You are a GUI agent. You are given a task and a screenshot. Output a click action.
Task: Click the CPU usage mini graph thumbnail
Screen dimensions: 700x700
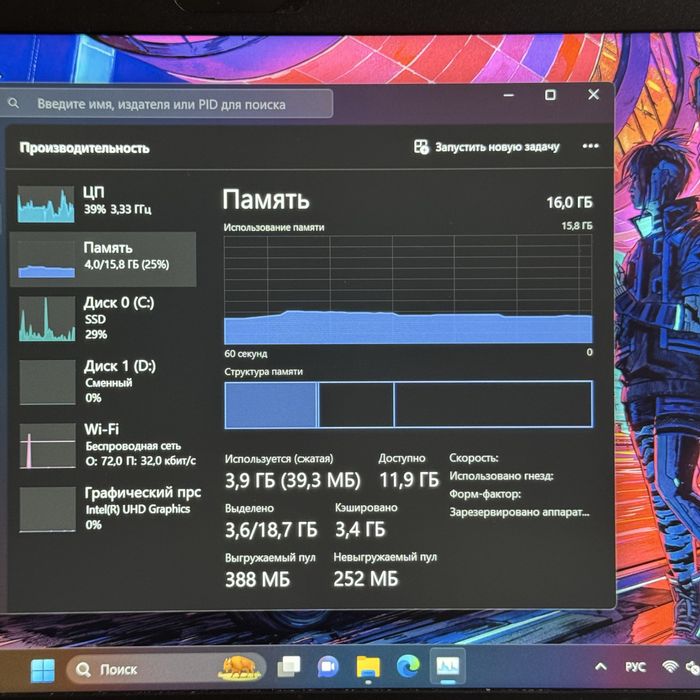point(46,204)
